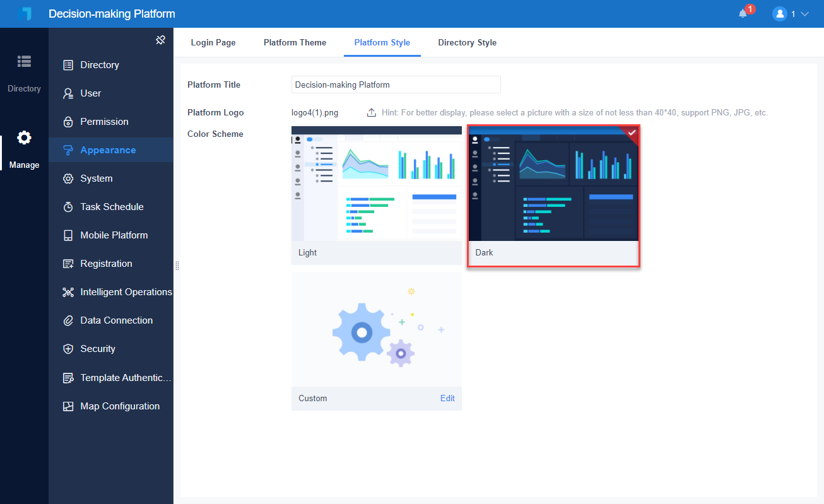Viewport: 824px width, 504px height.
Task: Open the user account avatar icon
Action: [x=780, y=14]
